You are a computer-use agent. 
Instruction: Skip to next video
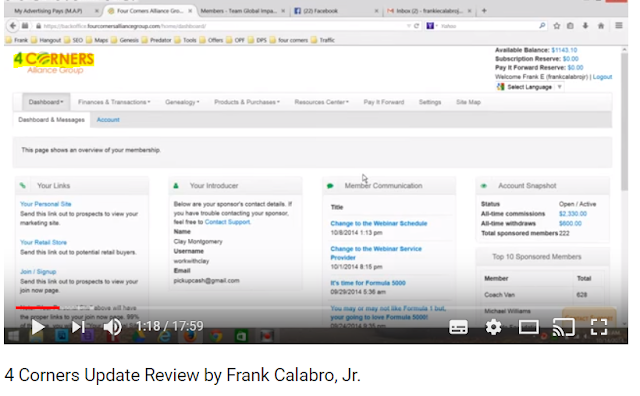click(78, 327)
